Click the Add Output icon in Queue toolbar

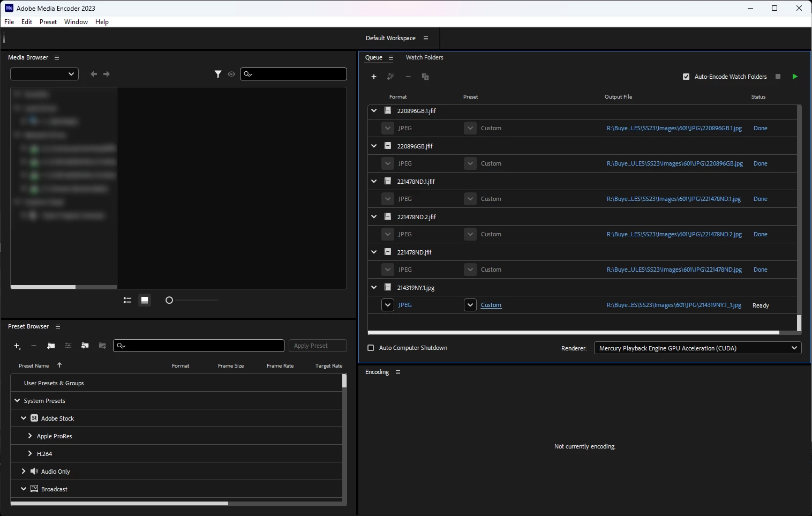(391, 77)
